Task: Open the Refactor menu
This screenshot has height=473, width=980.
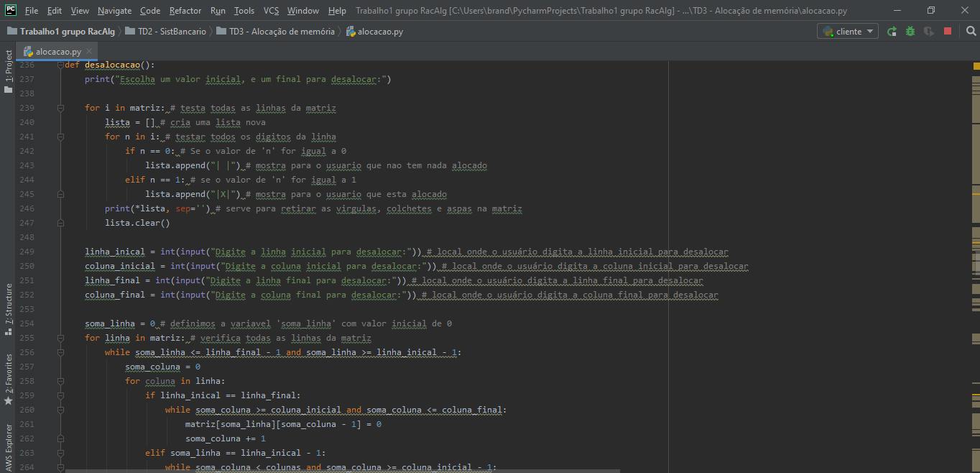Action: [185, 11]
